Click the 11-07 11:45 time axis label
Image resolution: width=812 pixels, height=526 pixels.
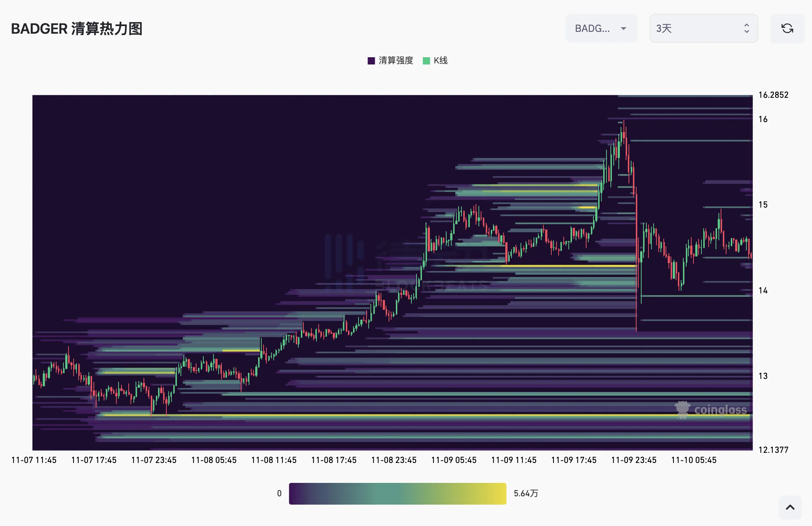coord(34,460)
